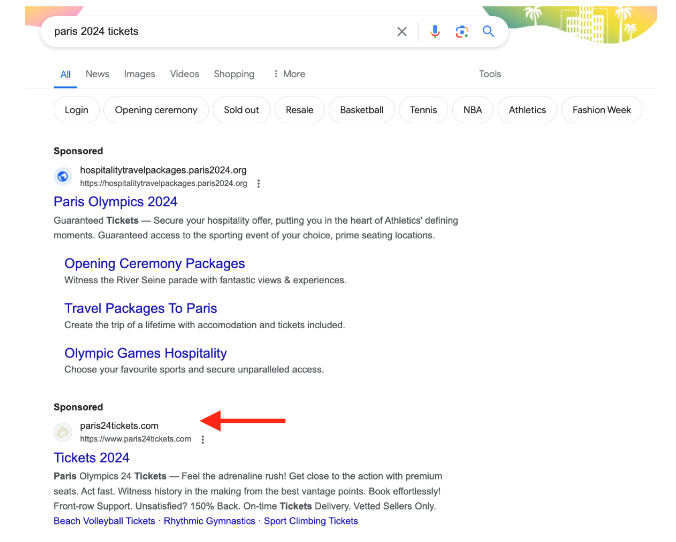Image resolution: width=676 pixels, height=542 pixels.
Task: Open the Paris Olympics 2024 ad headline
Action: [115, 202]
